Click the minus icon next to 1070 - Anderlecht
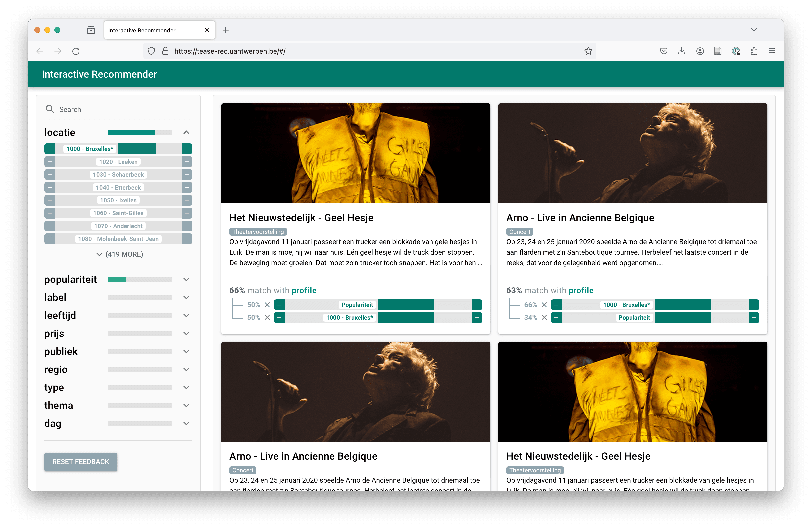This screenshot has width=812, height=528. (50, 226)
